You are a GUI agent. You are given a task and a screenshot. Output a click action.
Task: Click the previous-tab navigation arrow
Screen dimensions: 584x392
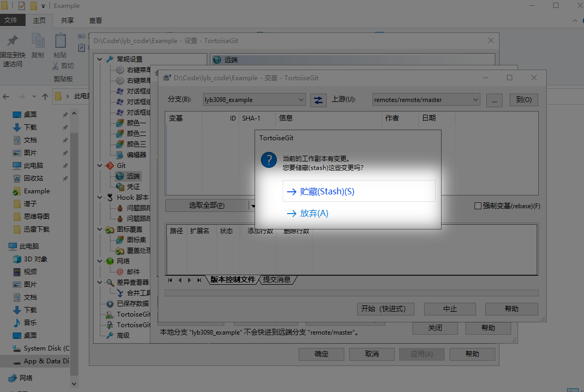point(180,280)
